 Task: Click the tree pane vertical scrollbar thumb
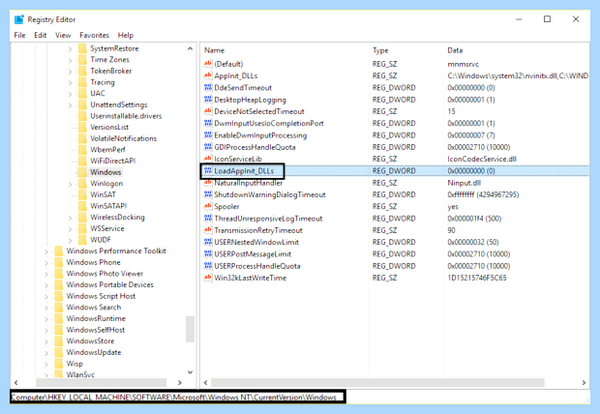(x=190, y=329)
